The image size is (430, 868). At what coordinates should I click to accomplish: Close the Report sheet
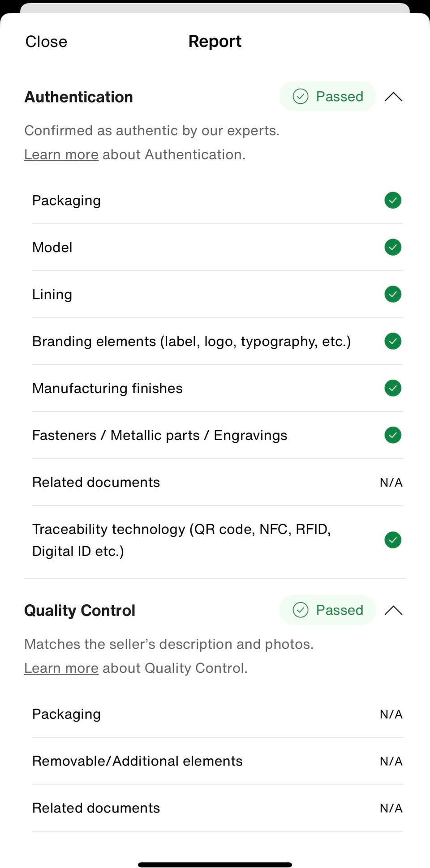click(46, 42)
